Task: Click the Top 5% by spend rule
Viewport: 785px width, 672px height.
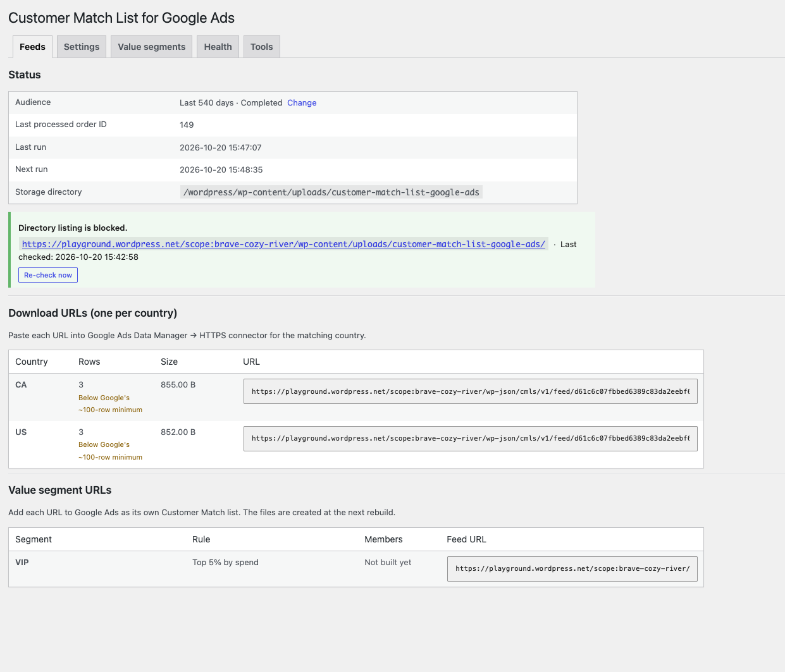Action: click(x=225, y=563)
